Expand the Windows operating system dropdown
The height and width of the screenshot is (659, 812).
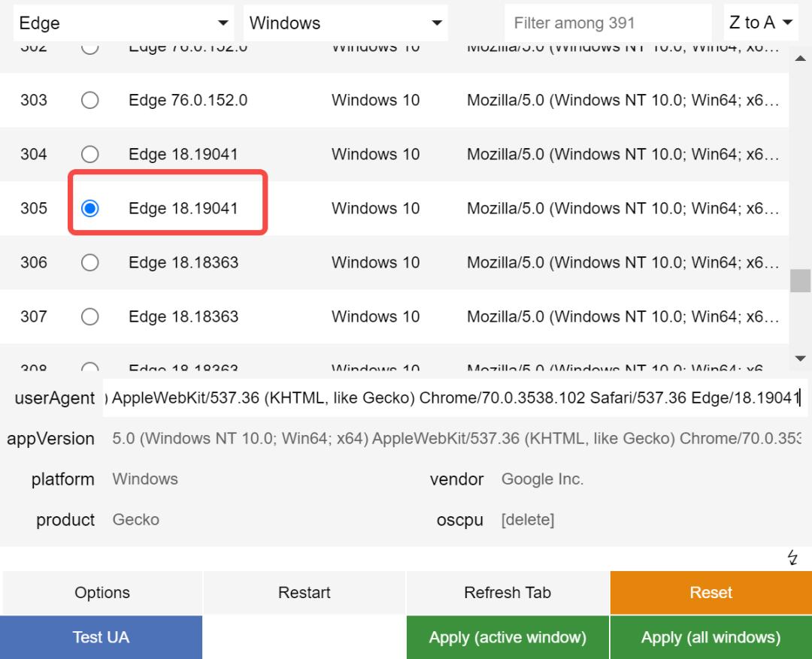click(345, 23)
